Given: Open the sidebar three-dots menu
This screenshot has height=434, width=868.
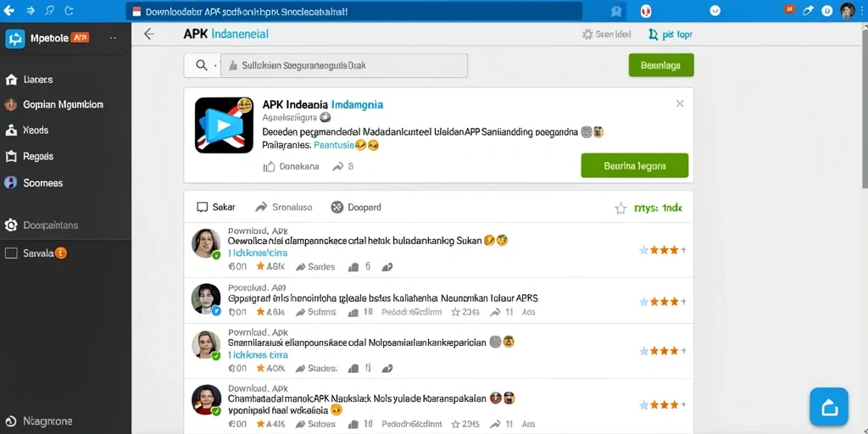Looking at the screenshot, I should [113, 38].
